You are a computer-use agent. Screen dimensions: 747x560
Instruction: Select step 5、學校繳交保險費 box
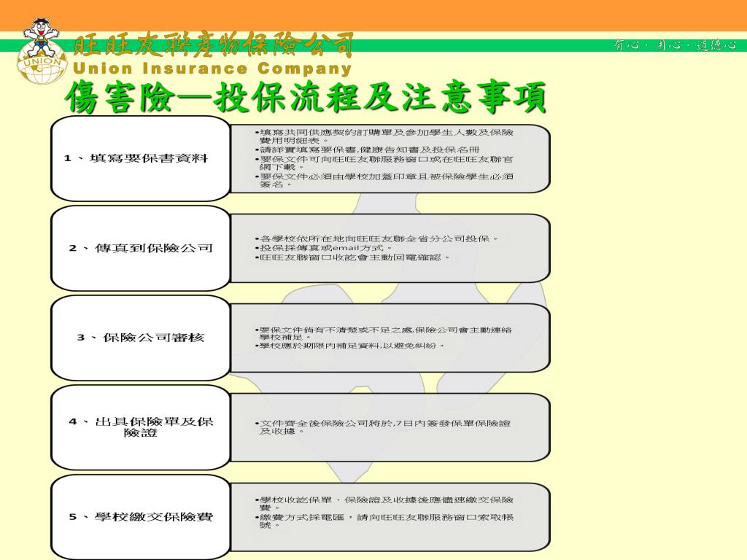[x=141, y=517]
